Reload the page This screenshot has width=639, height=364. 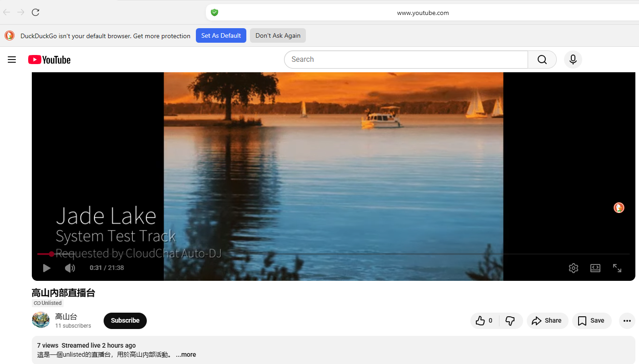click(x=35, y=12)
